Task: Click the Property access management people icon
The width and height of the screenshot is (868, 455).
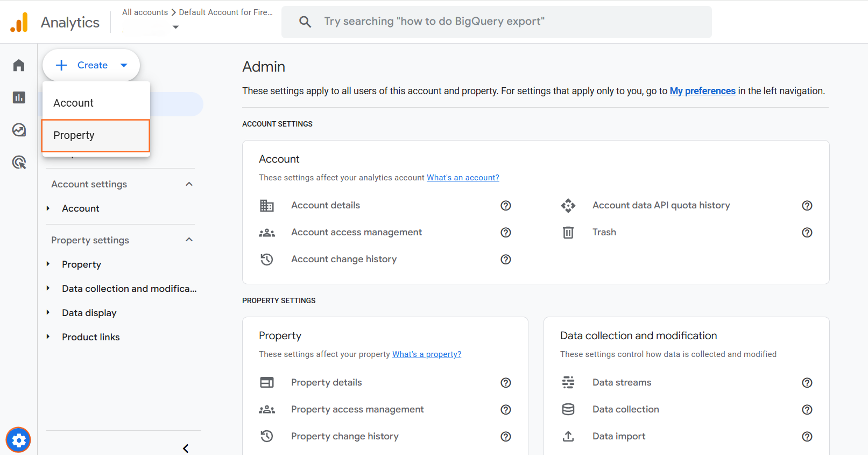Action: 267,410
